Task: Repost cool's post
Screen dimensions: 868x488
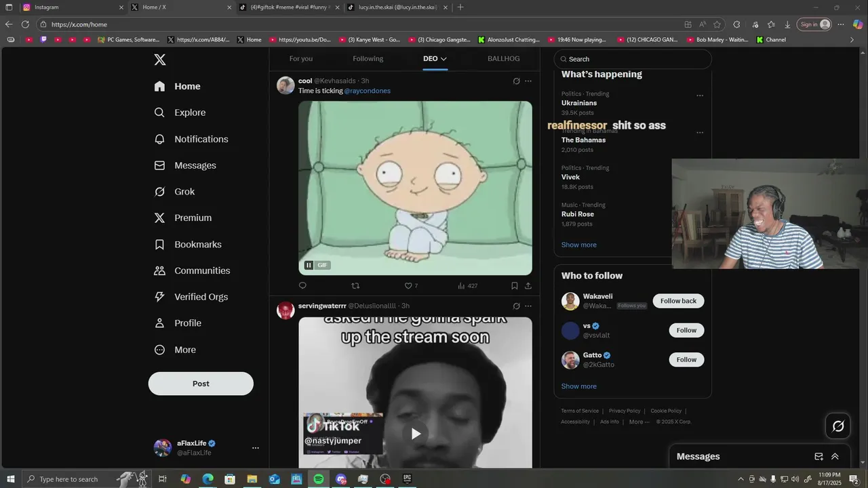Action: click(x=355, y=285)
